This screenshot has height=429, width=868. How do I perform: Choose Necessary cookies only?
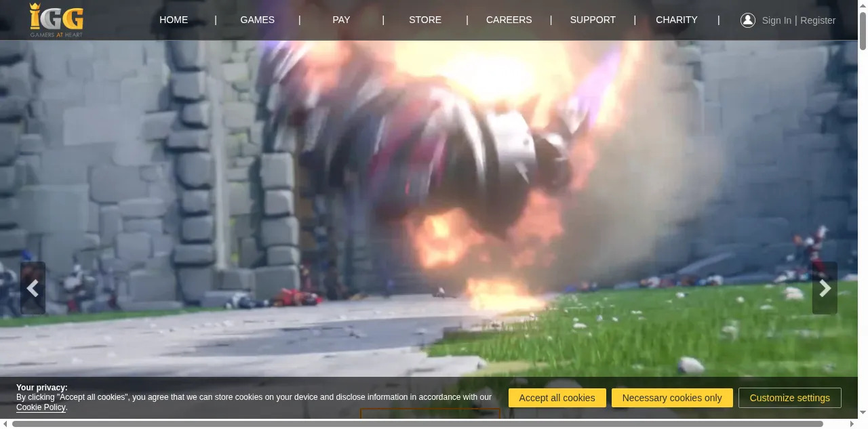tap(672, 398)
